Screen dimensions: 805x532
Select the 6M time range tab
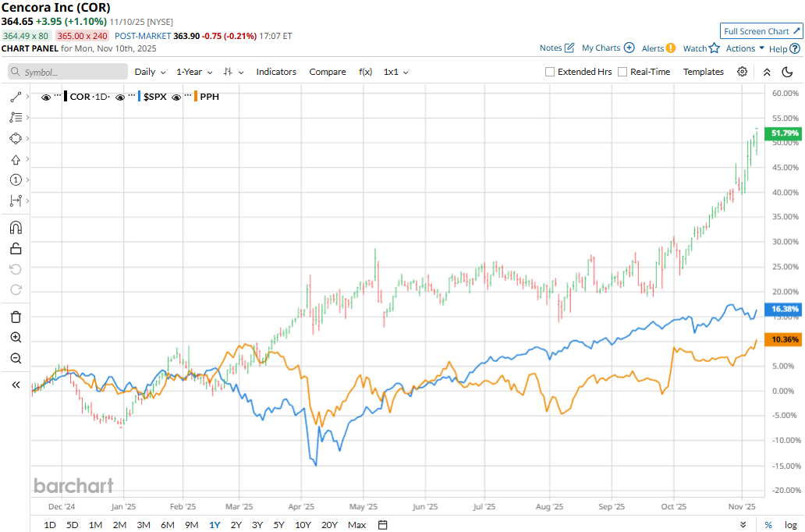167,525
